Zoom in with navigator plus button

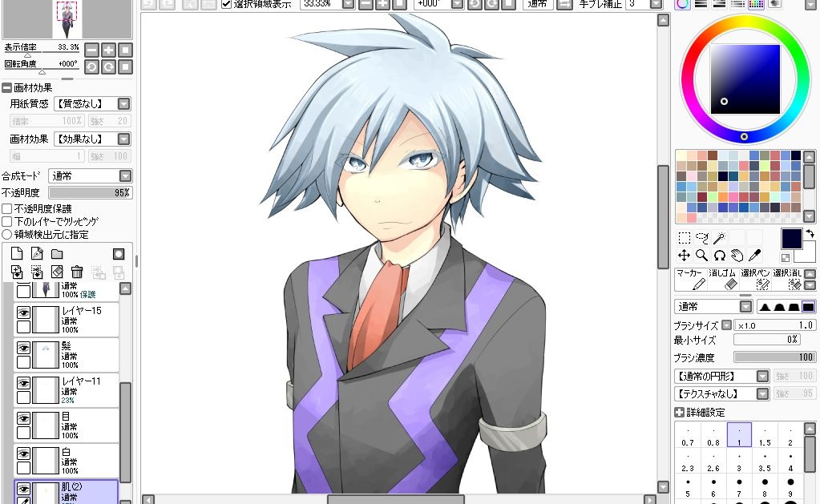point(108,50)
